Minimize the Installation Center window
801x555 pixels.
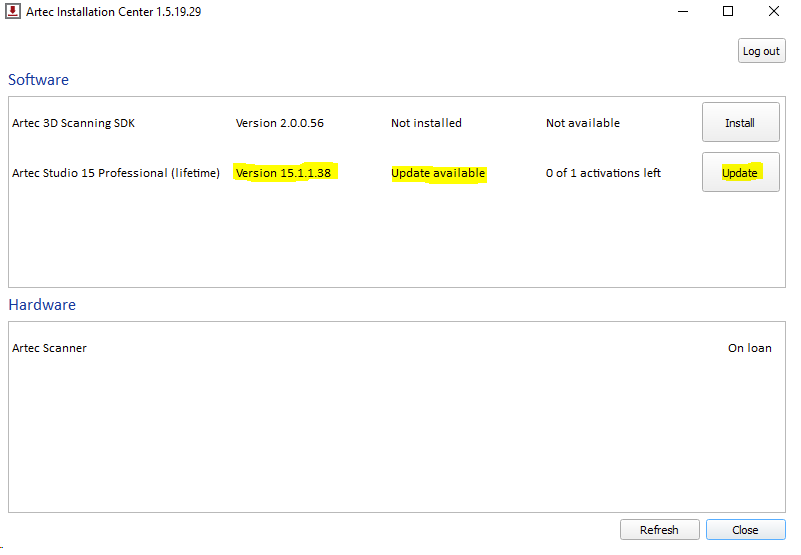tap(683, 11)
